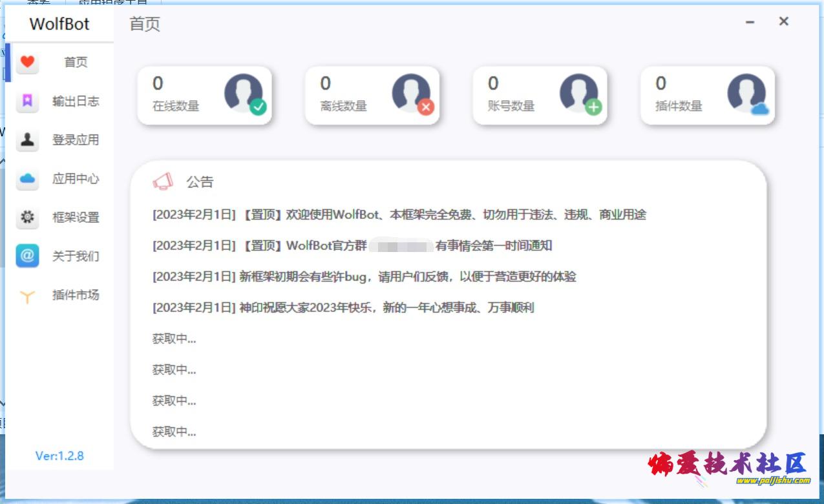Viewport: 824px width, 504px height.
Task: Click the 首页 page header title
Action: [x=145, y=25]
